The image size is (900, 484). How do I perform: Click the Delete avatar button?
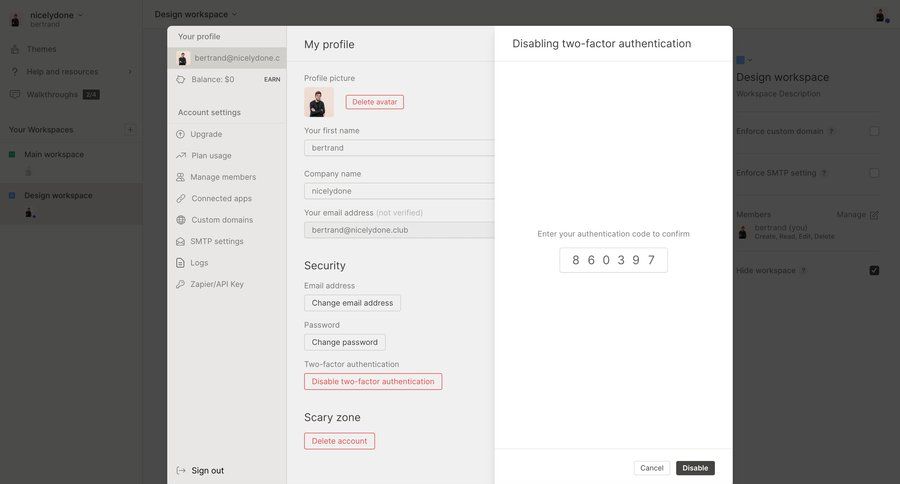[374, 102]
